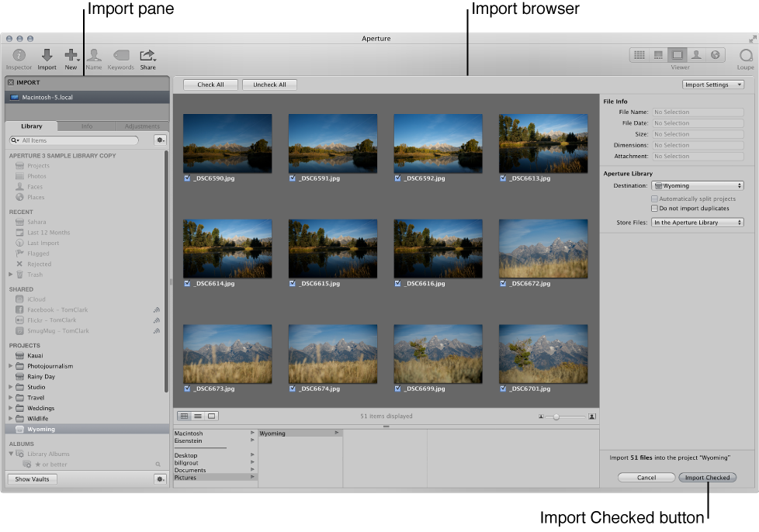Open the New item toolbar button
The height and width of the screenshot is (532, 759).
(x=71, y=56)
